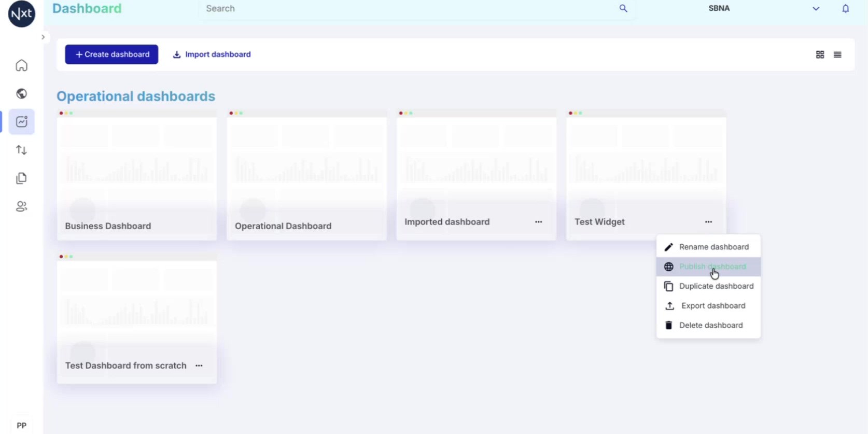Open the globe sidebar icon
The image size is (868, 434).
point(21,93)
